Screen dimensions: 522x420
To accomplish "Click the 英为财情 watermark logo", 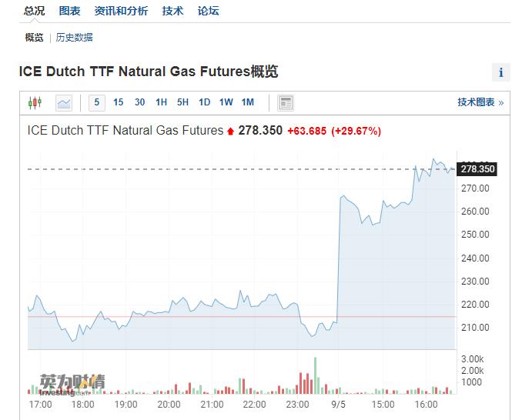I will point(72,383).
